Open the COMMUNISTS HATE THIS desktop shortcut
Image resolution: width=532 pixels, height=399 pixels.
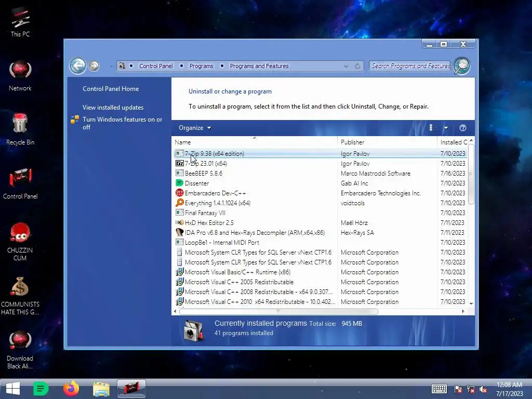click(20, 295)
